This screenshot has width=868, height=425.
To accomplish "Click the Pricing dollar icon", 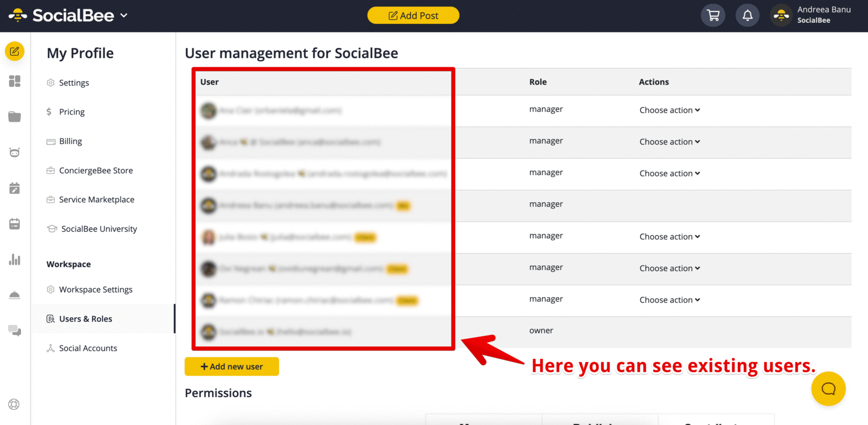I will [x=49, y=112].
